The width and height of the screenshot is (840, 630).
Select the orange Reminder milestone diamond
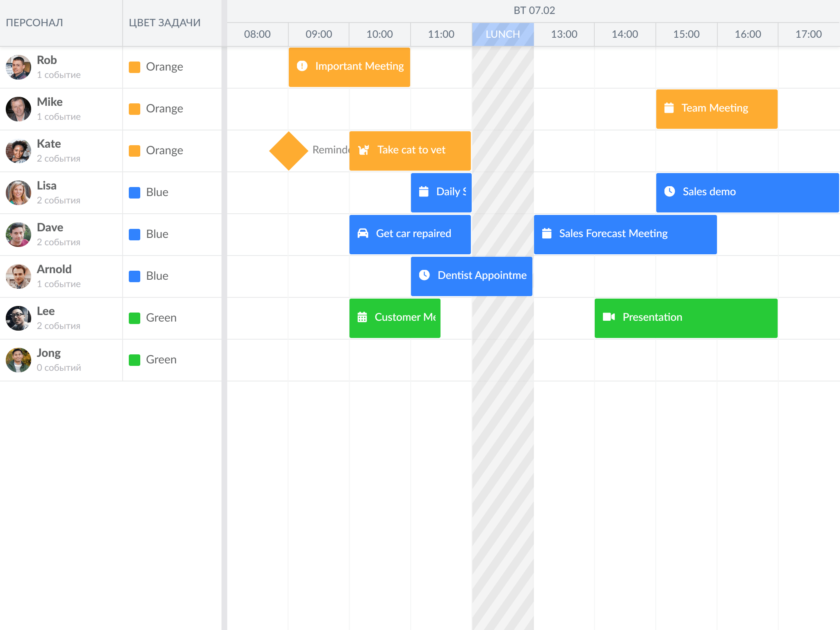click(x=289, y=151)
